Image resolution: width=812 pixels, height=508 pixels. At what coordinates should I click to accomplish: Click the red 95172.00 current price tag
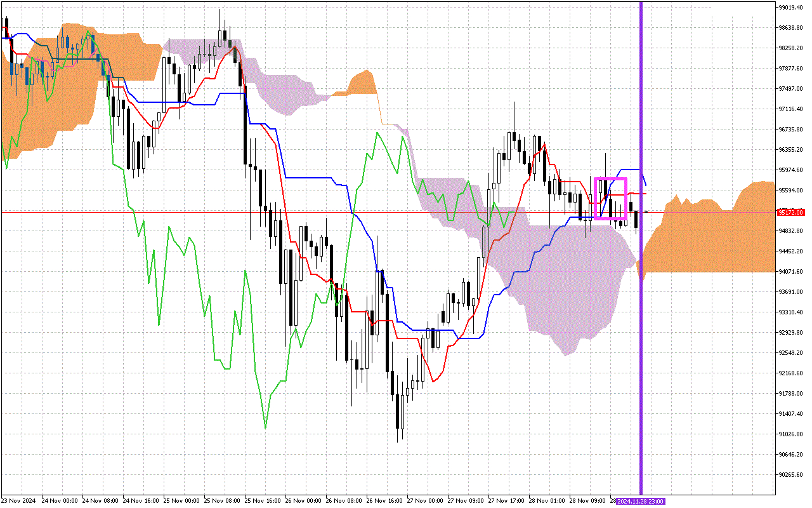(791, 213)
